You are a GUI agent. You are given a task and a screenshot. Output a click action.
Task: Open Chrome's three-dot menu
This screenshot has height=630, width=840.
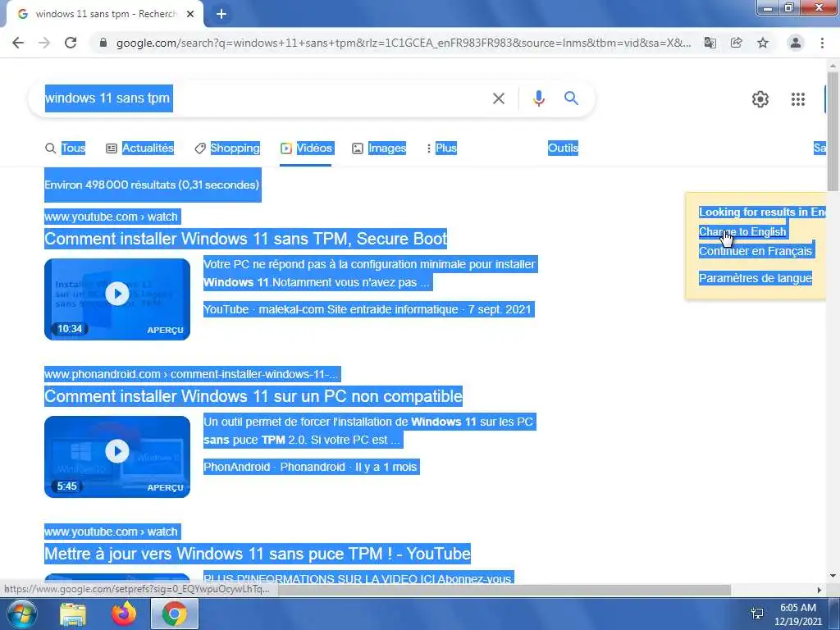pos(822,43)
